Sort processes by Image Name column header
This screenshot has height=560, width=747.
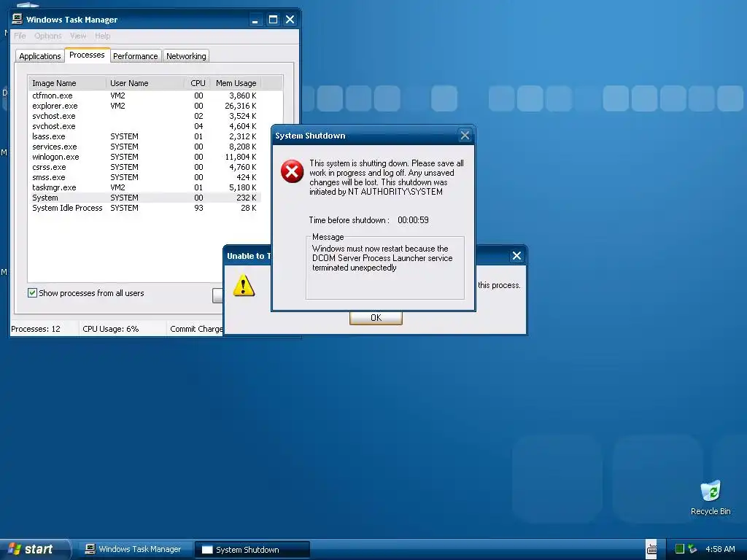coord(66,83)
